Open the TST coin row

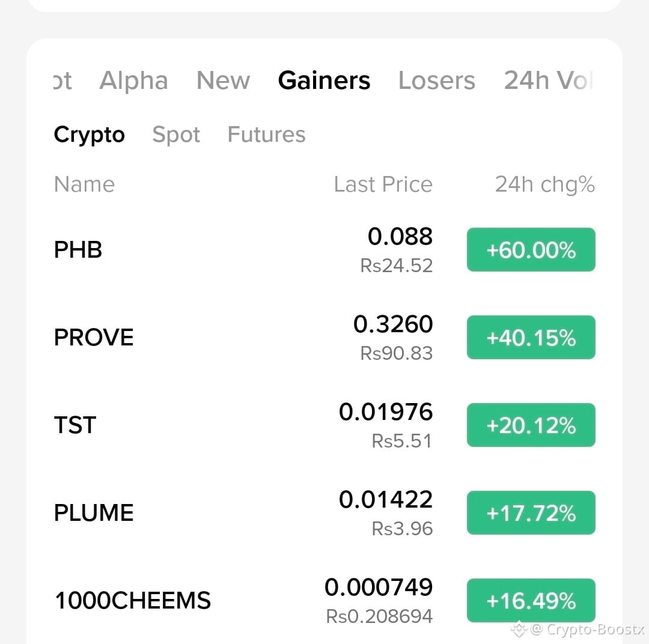point(324,425)
